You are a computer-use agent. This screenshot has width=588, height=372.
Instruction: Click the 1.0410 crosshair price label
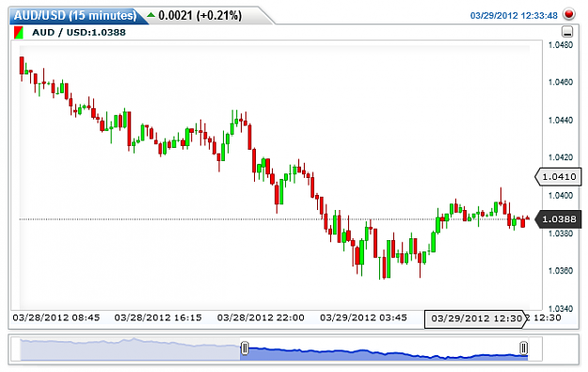pos(558,177)
